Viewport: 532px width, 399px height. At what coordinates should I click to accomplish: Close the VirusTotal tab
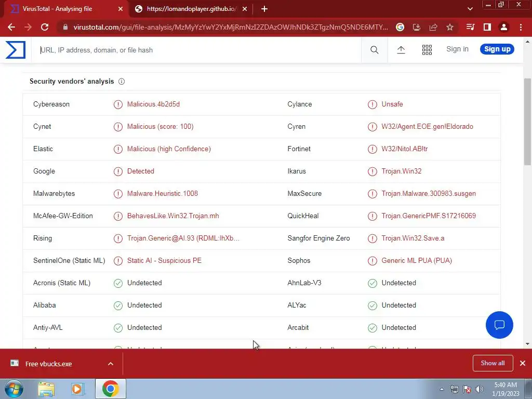[x=121, y=9]
